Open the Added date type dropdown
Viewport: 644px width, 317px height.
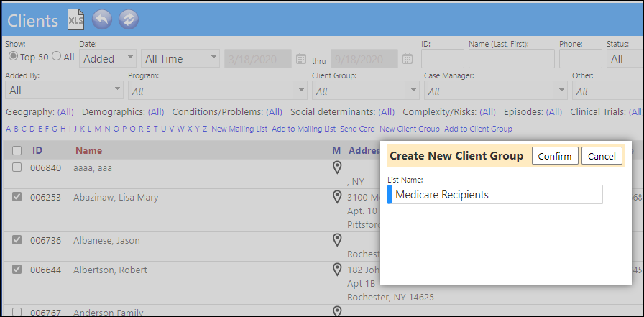tap(108, 58)
